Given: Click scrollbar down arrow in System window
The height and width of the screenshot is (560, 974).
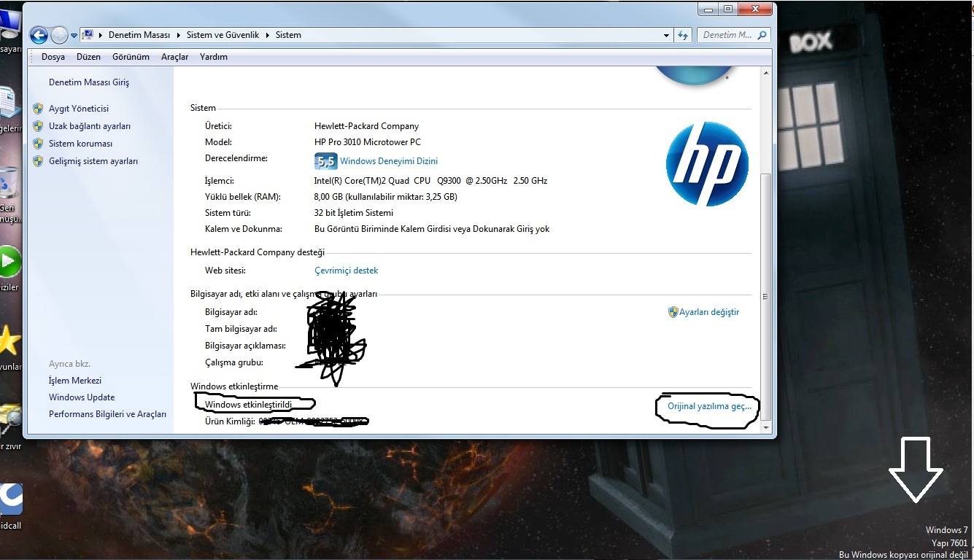Looking at the screenshot, I should pos(766,429).
